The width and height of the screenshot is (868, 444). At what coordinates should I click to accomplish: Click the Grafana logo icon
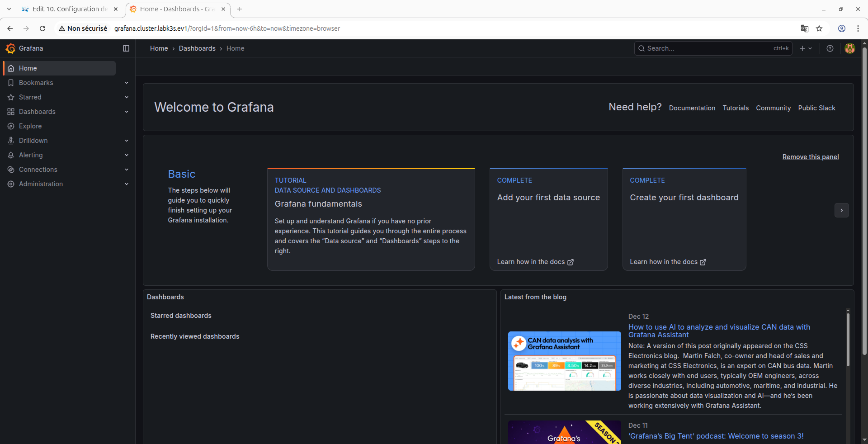(10, 48)
